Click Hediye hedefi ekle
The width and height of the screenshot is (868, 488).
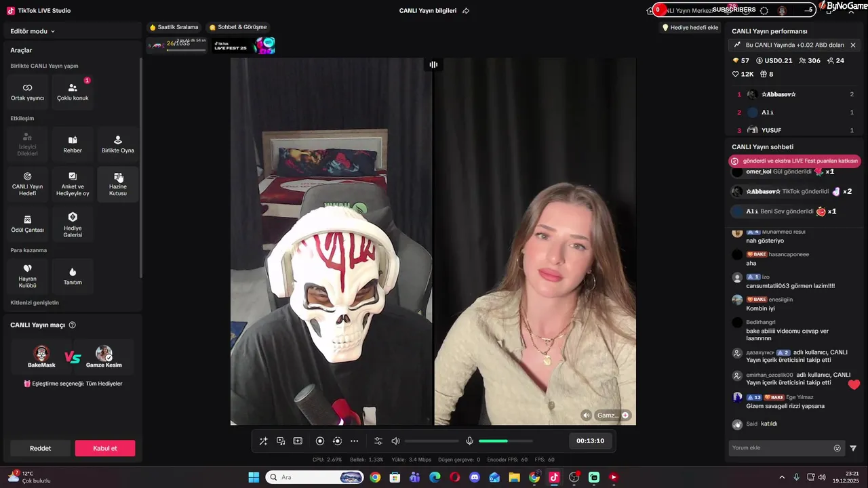690,28
